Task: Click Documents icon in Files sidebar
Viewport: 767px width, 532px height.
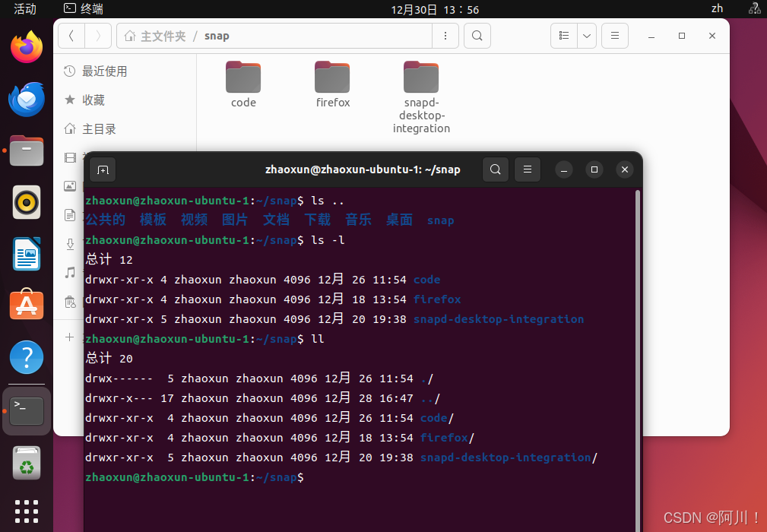Action: [70, 215]
